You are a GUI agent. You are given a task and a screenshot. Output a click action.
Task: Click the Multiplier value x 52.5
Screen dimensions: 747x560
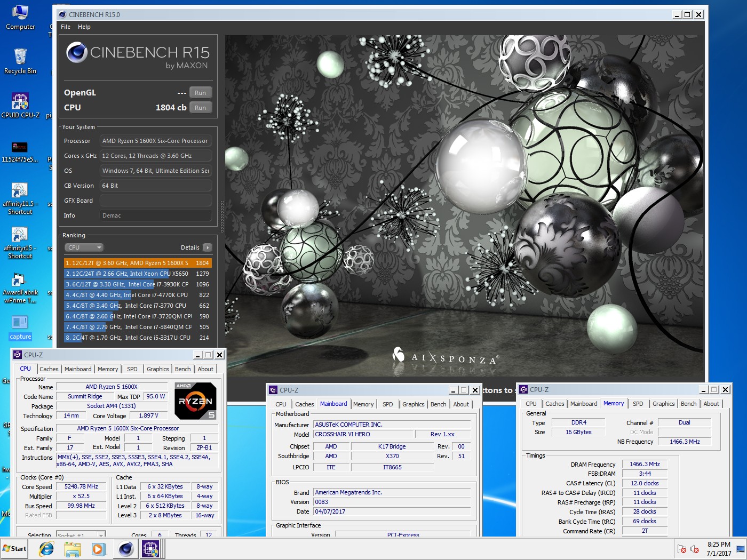[x=81, y=496]
